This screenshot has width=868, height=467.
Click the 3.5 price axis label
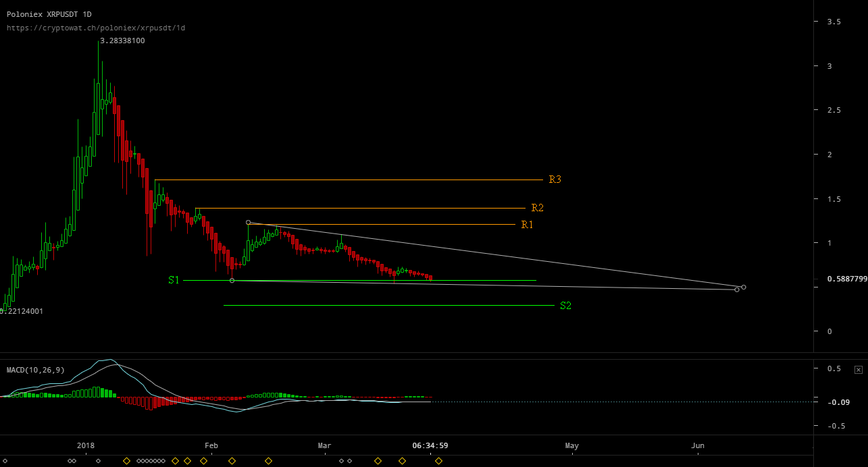point(834,22)
